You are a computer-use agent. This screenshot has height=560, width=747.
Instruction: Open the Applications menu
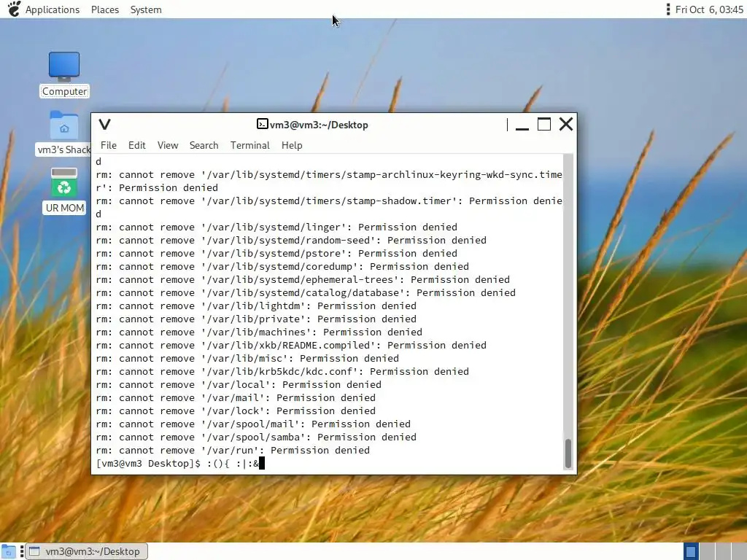click(53, 9)
